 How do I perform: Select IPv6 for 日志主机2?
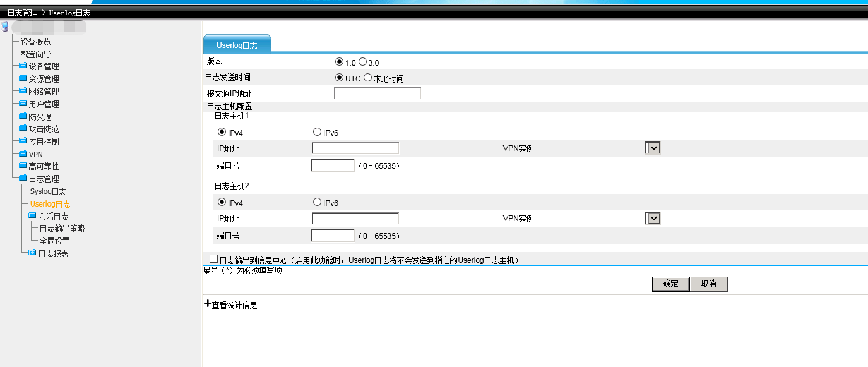click(317, 202)
